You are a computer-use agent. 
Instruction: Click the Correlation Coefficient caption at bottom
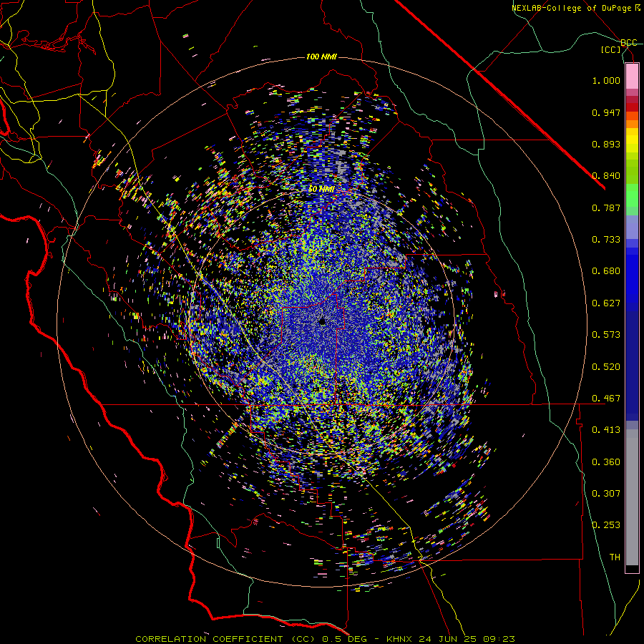coord(325,639)
